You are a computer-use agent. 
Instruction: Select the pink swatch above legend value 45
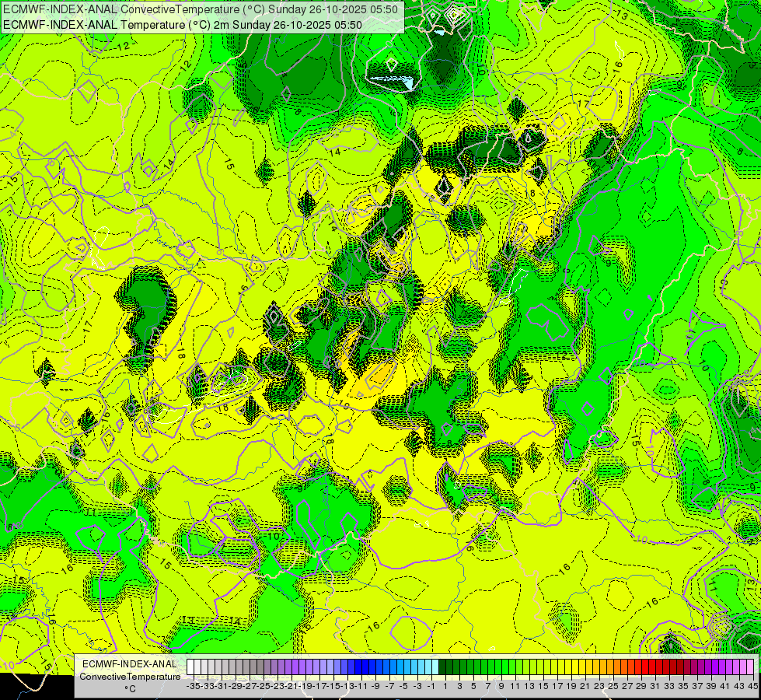pyautogui.click(x=750, y=667)
